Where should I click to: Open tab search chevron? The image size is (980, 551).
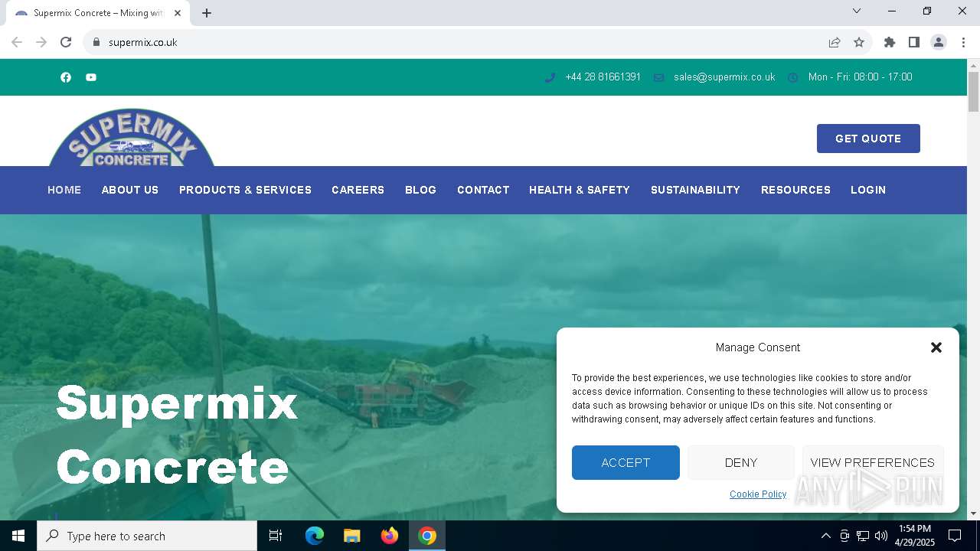[857, 11]
